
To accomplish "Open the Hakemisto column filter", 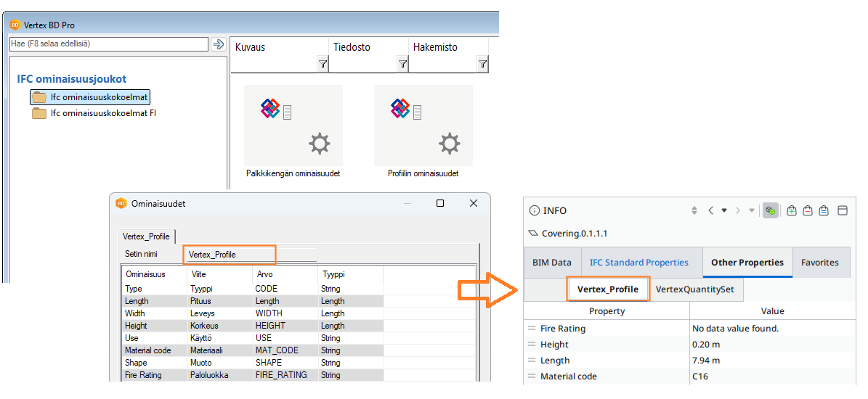I will [482, 65].
